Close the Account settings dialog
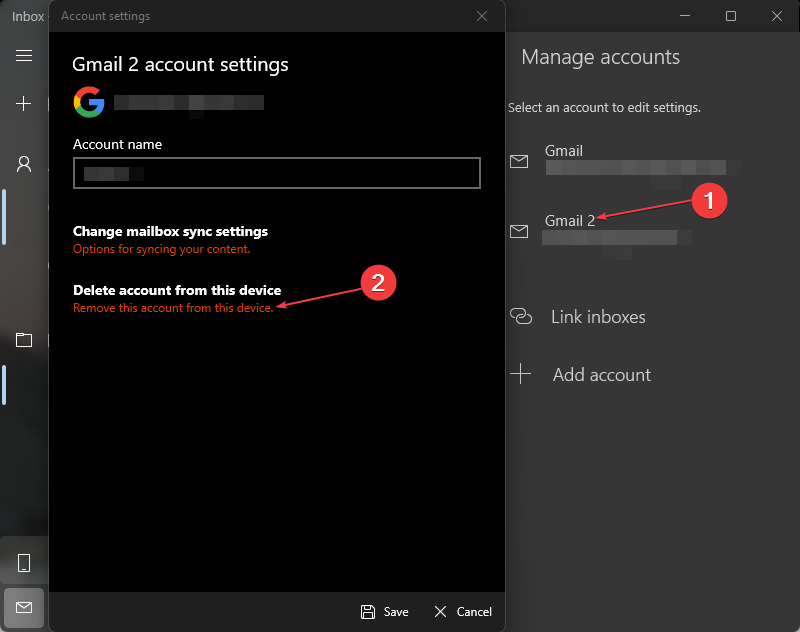 click(482, 16)
